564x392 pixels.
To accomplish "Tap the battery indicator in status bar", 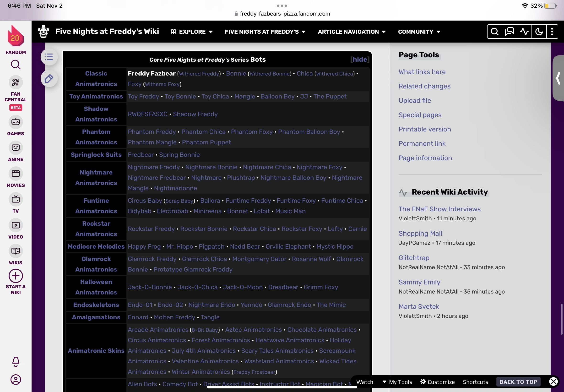I will click(x=550, y=6).
